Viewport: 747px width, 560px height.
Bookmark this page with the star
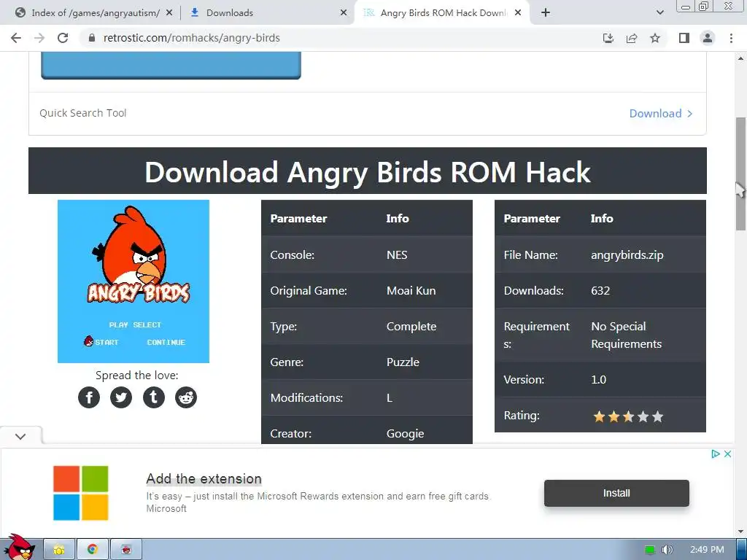tap(655, 38)
